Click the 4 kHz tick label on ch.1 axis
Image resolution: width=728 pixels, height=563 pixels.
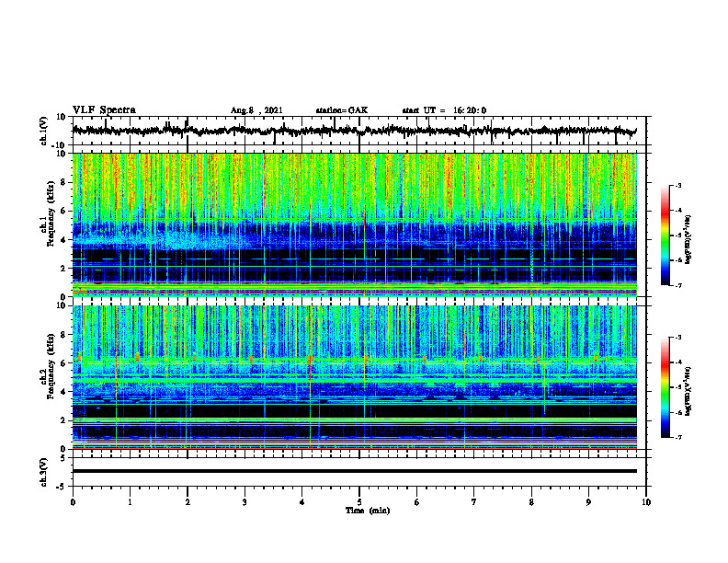64,240
